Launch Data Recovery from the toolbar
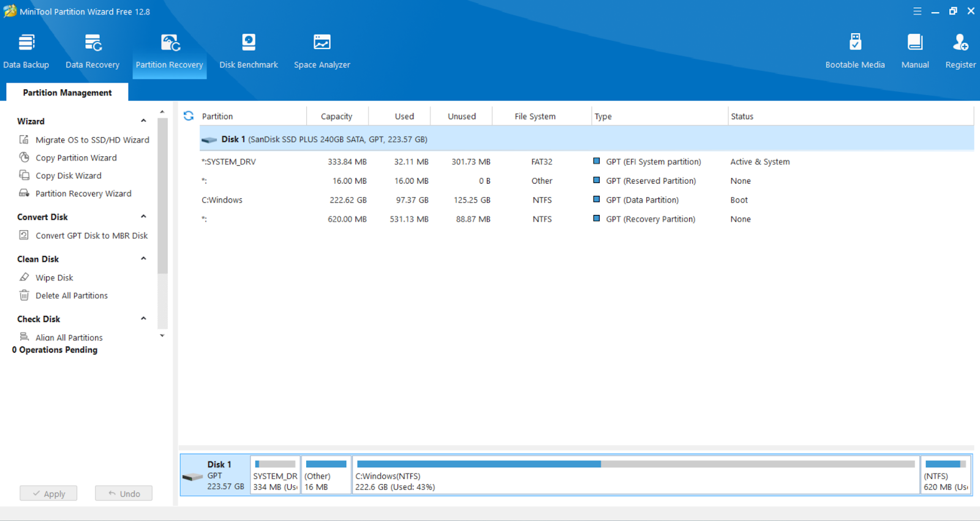Screen dimensions: 980x521 click(x=92, y=51)
